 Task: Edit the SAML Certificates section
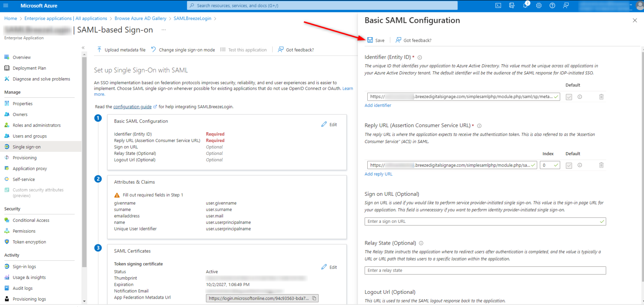pos(329,267)
